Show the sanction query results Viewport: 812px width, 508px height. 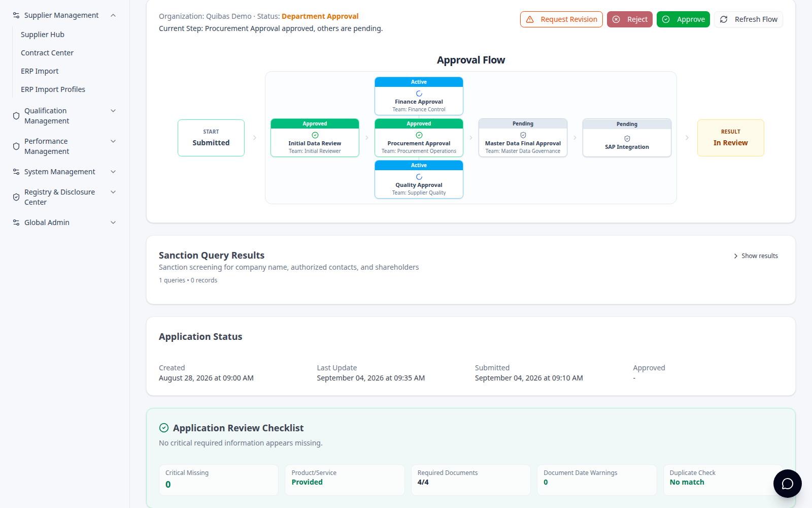[755, 256]
